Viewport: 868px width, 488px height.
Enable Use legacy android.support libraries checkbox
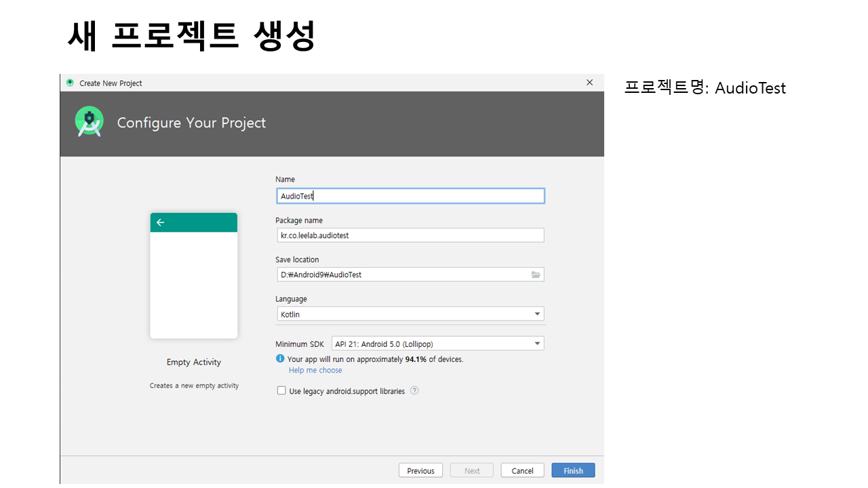[281, 390]
